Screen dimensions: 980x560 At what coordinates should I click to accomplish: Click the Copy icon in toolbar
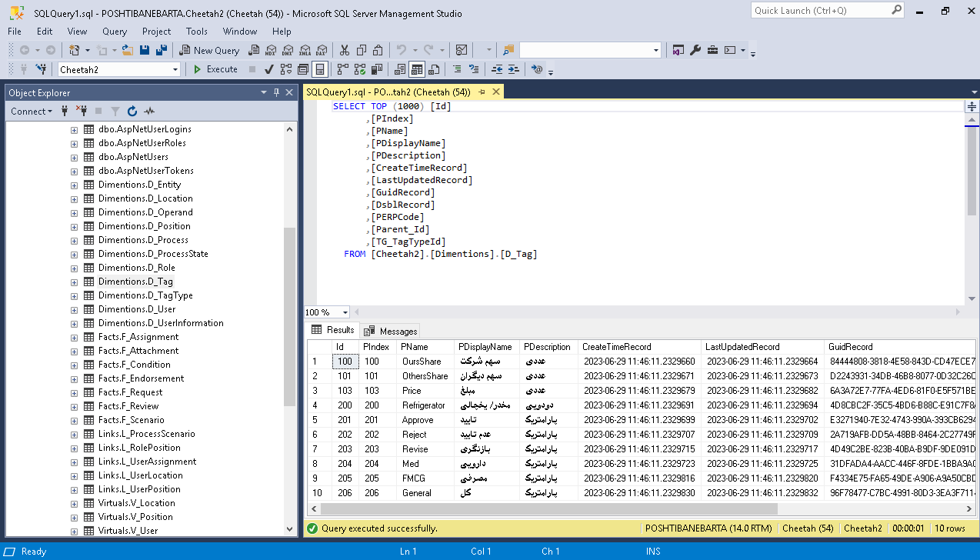[362, 50]
